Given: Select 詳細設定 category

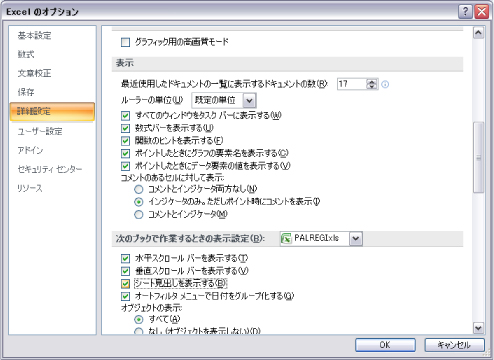Looking at the screenshot, I should coord(52,111).
